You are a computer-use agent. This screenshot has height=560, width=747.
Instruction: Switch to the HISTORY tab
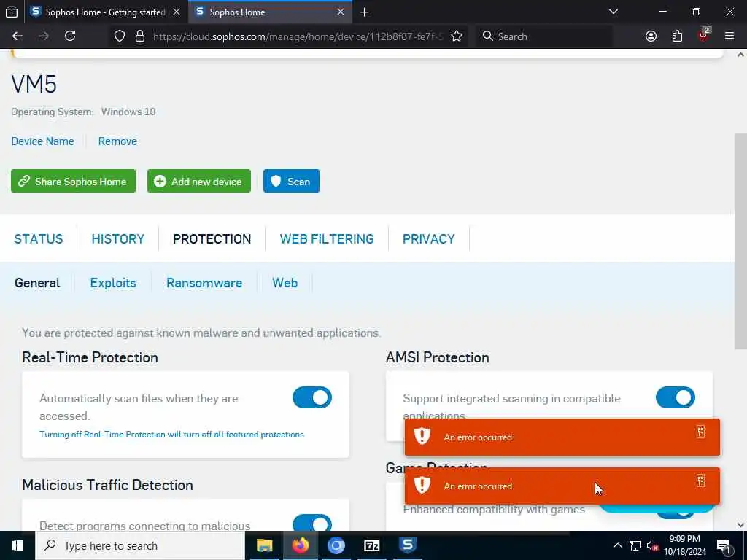pos(117,238)
